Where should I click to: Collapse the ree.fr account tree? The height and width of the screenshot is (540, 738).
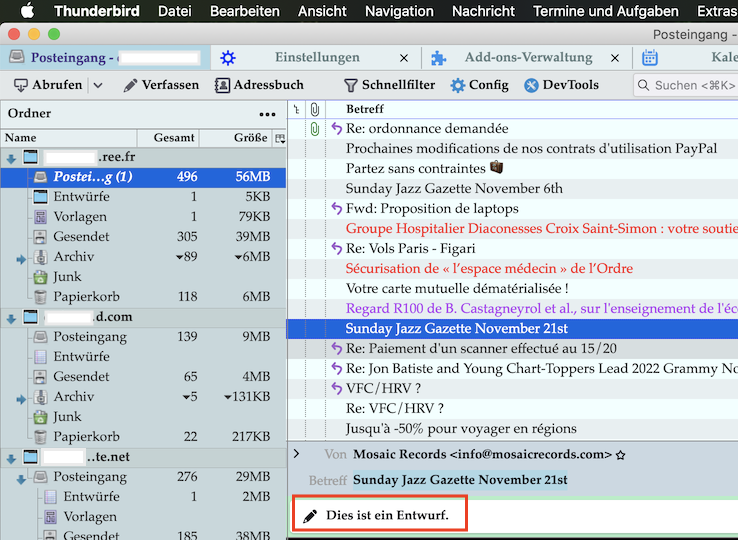[x=11, y=158]
